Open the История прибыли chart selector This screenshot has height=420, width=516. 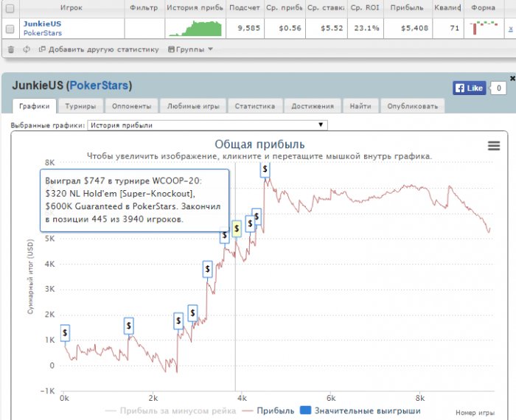click(207, 125)
